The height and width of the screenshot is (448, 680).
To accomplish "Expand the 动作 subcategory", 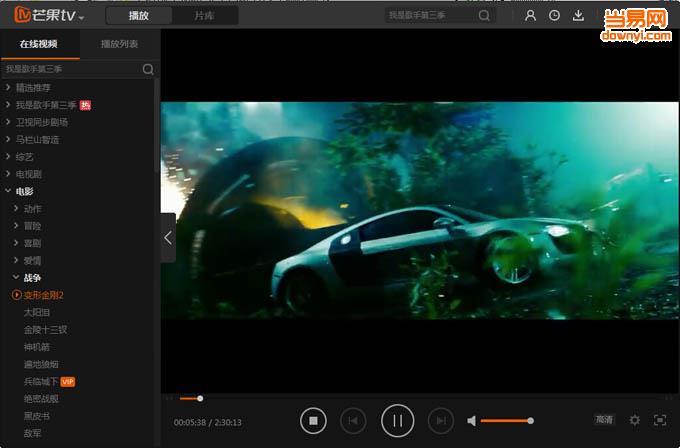I will [16, 208].
